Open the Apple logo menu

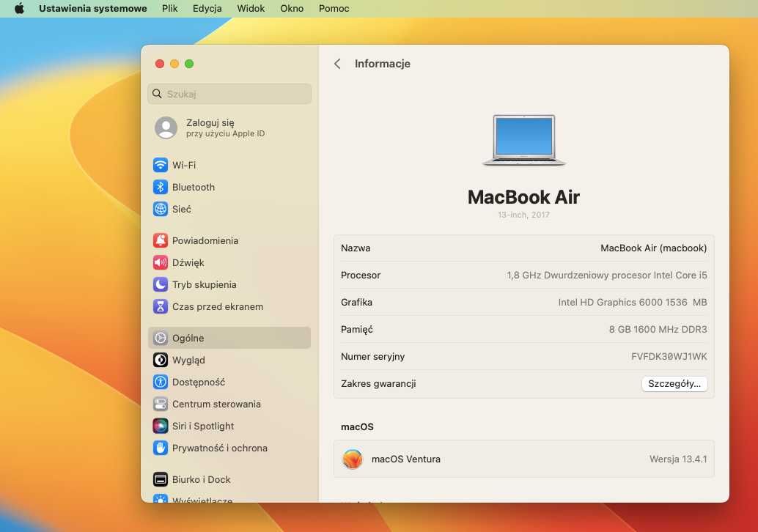tap(19, 8)
